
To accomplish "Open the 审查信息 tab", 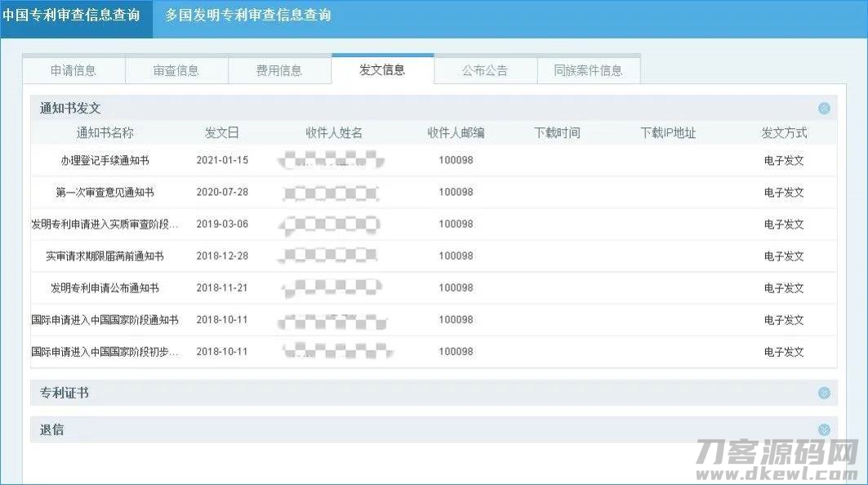I will tap(177, 70).
